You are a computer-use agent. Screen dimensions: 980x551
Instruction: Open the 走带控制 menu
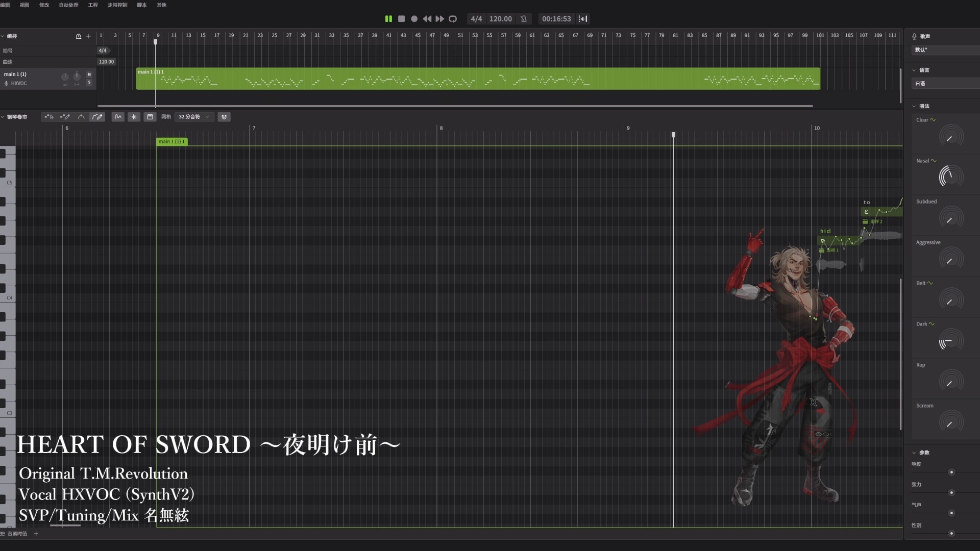point(117,5)
